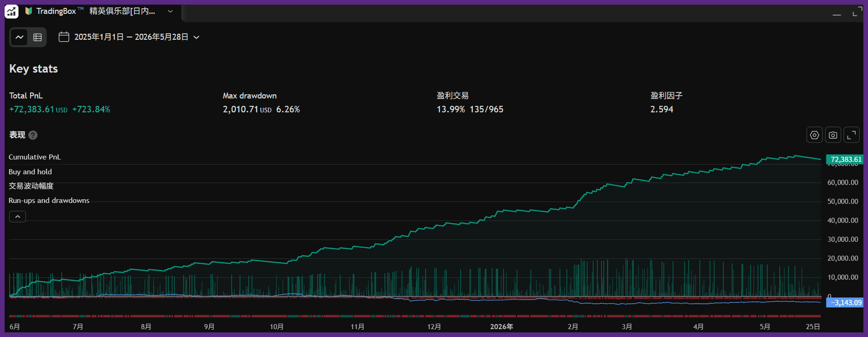Click the blue −3,143.09 axis label
This screenshot has width=868, height=337.
pyautogui.click(x=845, y=303)
